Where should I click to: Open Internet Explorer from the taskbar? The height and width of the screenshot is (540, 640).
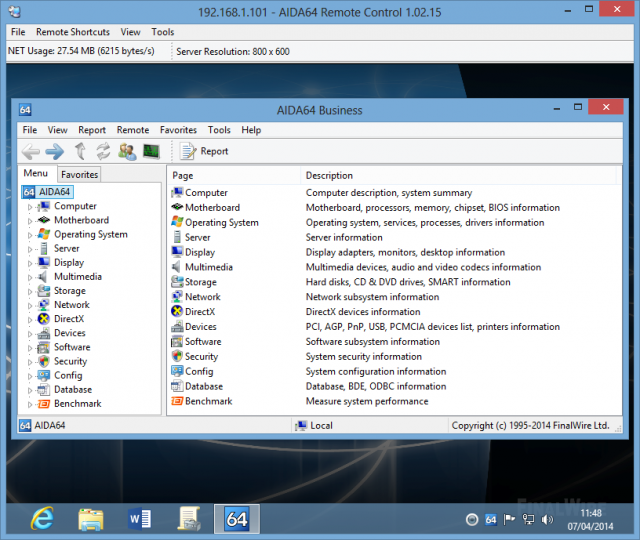pyautogui.click(x=42, y=518)
